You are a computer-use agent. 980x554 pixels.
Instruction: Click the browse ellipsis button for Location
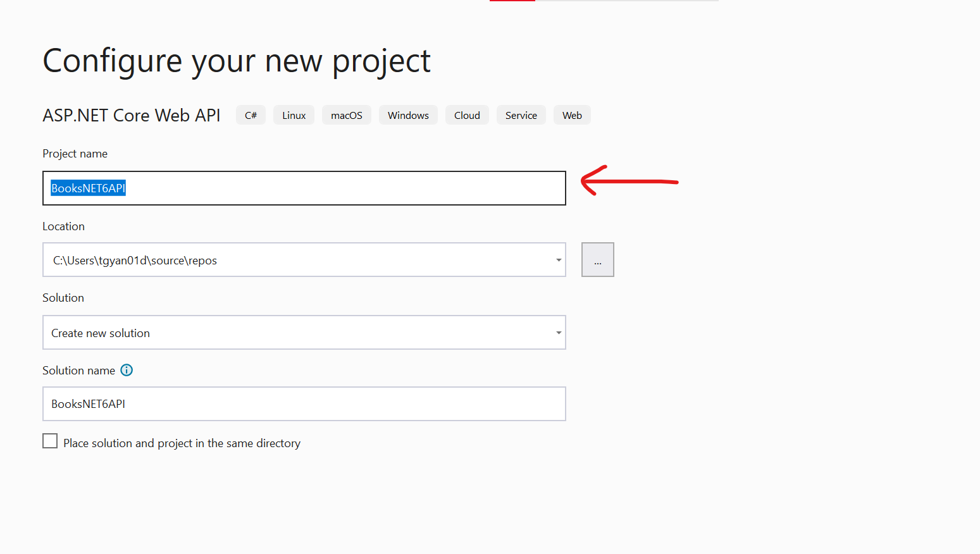click(x=597, y=259)
